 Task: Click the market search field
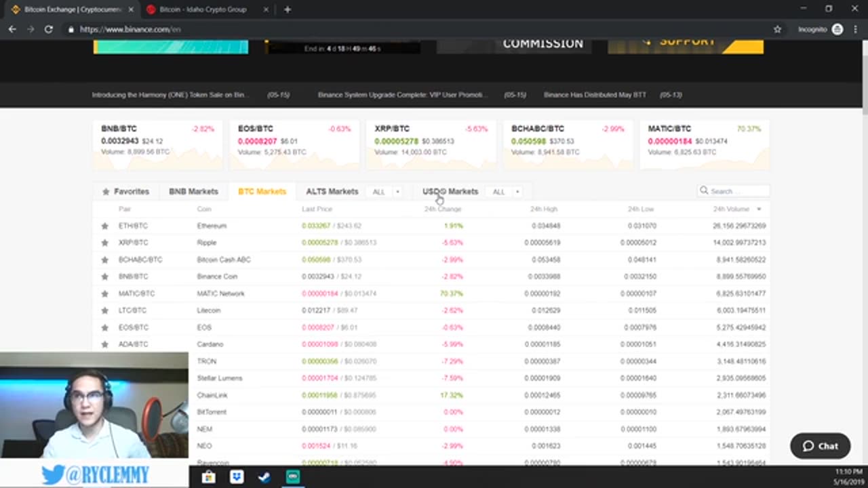coord(734,191)
